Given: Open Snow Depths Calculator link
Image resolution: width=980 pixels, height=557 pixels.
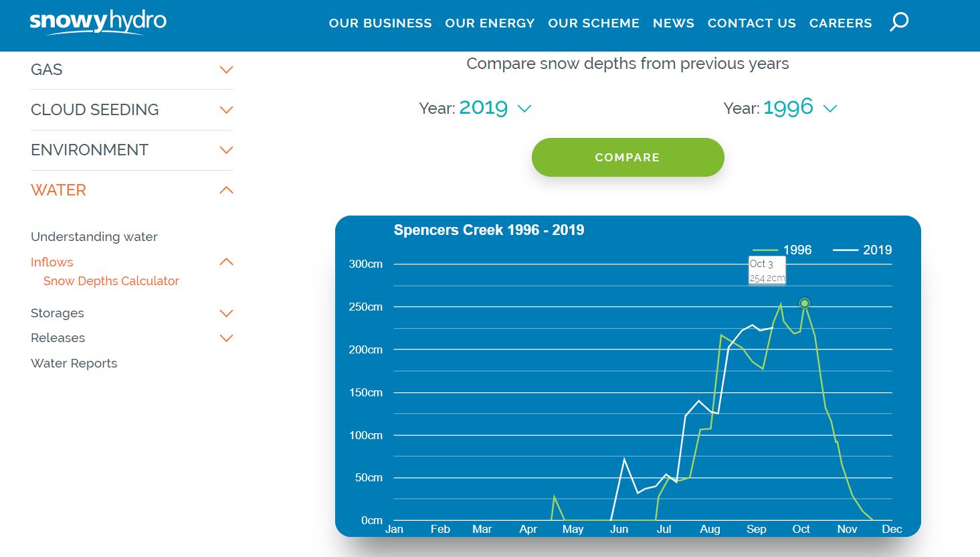Looking at the screenshot, I should [x=111, y=281].
